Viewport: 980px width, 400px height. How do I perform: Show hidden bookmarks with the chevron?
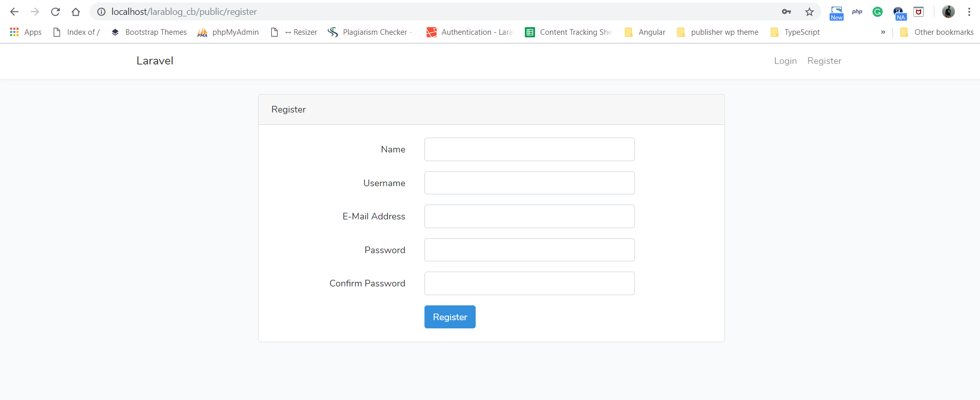[x=883, y=32]
